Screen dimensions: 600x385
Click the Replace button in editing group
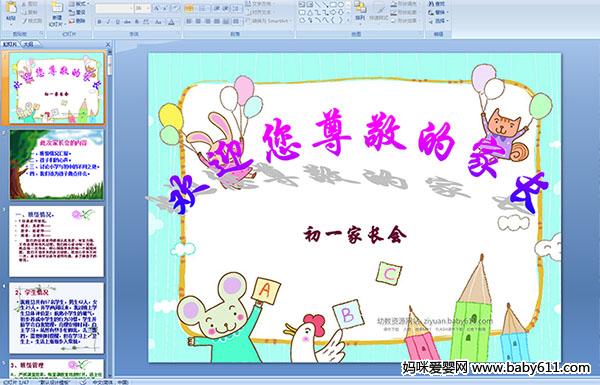[x=437, y=12]
